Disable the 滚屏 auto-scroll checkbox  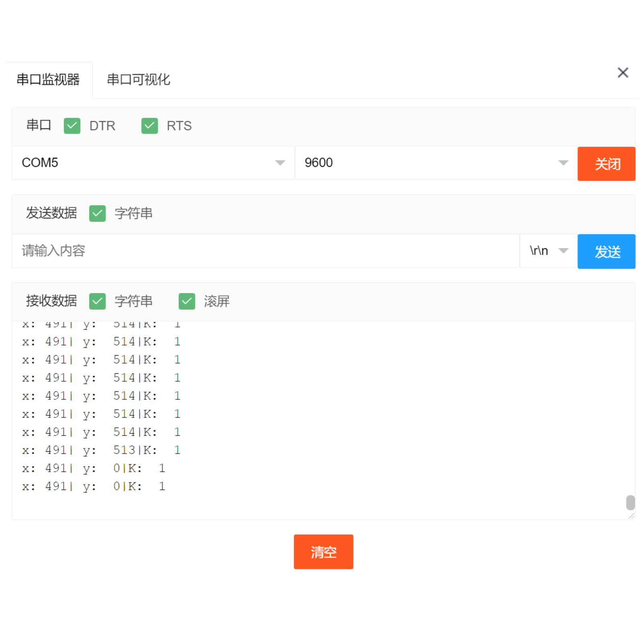[187, 301]
